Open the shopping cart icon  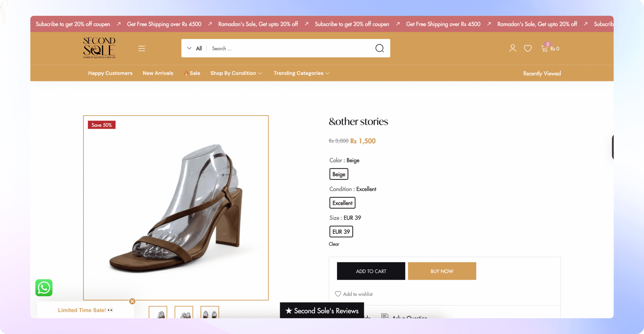pyautogui.click(x=544, y=48)
